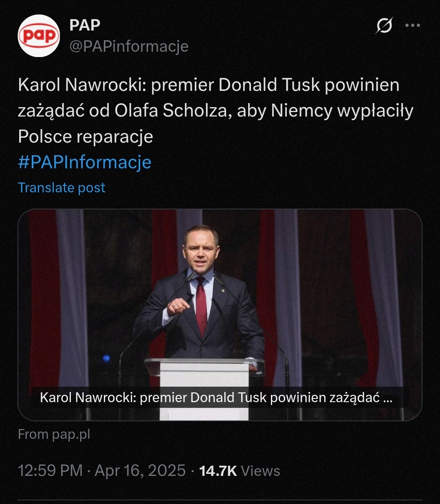
Task: Follow the From pap.pl source link
Action: (54, 434)
